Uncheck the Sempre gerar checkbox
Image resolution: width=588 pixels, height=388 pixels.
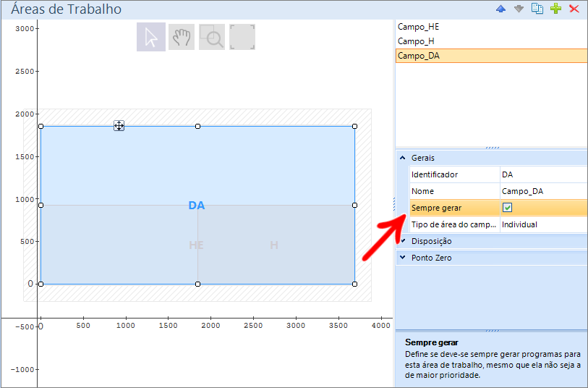tap(507, 208)
